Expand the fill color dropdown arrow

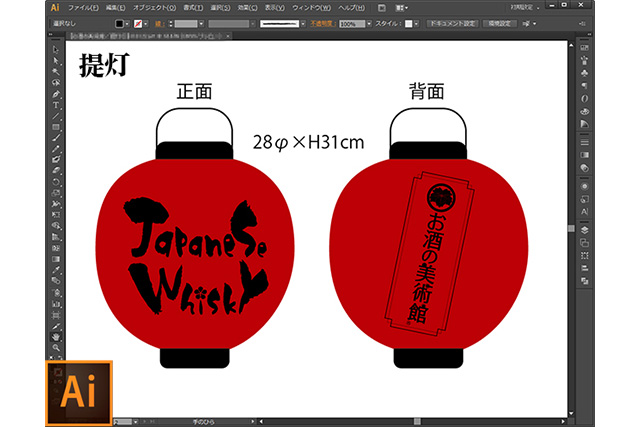127,24
